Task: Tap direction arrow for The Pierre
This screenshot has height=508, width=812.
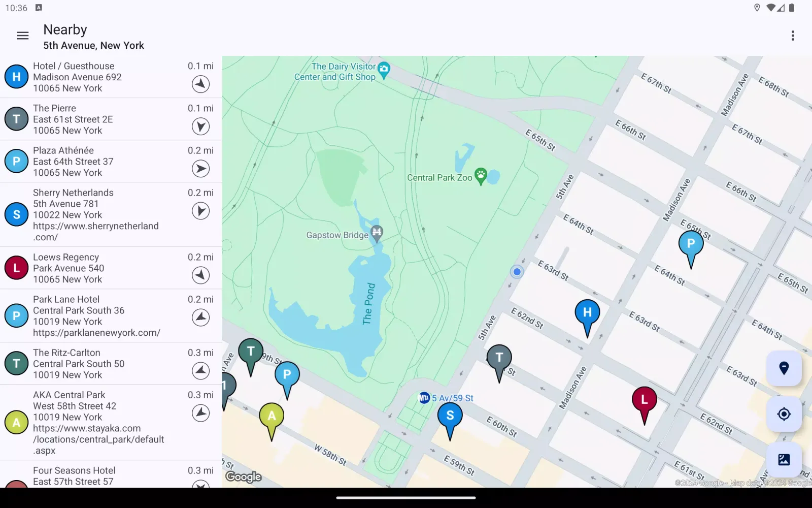Action: (201, 126)
